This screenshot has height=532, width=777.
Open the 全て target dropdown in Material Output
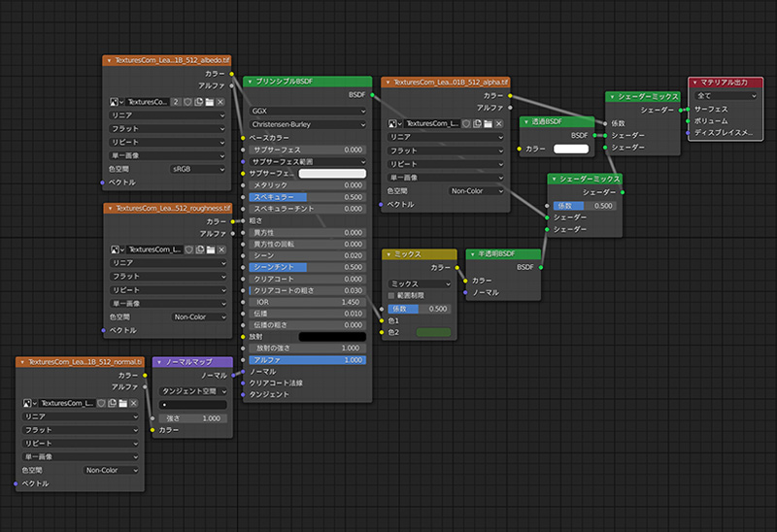point(724,96)
